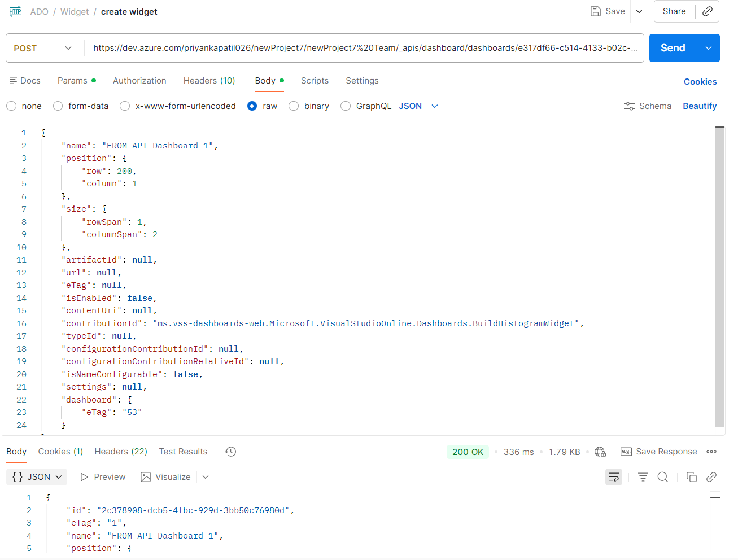Expand the Save options arrow

pyautogui.click(x=639, y=11)
